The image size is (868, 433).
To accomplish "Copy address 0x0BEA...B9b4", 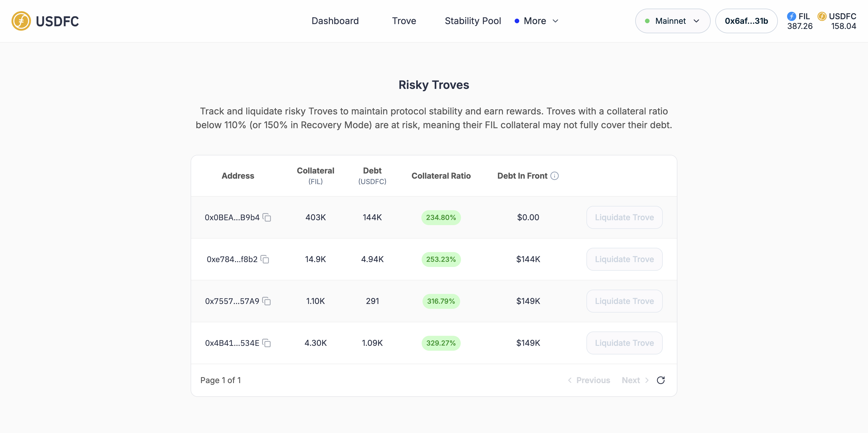I will click(267, 218).
